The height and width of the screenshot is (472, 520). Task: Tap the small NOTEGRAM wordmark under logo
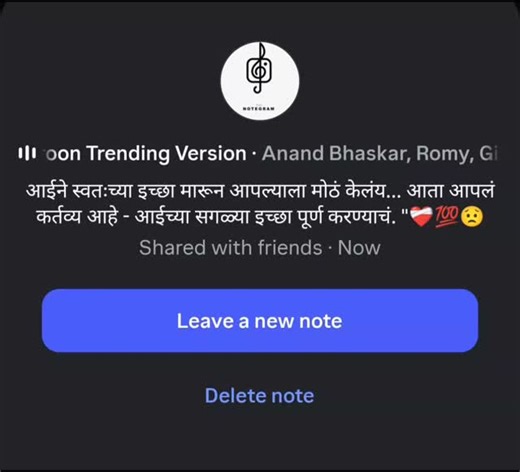pyautogui.click(x=259, y=109)
